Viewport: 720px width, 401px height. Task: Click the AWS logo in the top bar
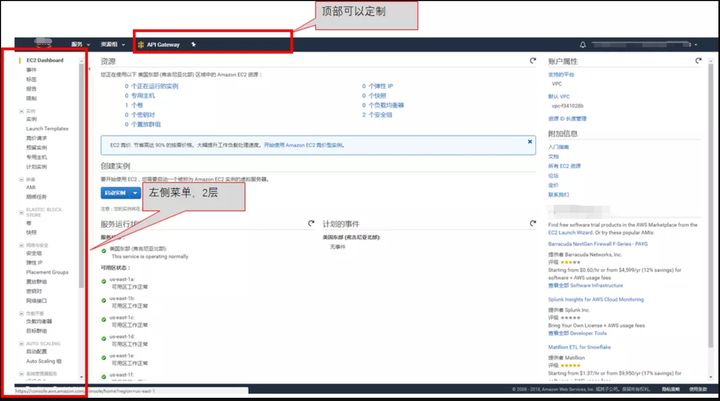(x=43, y=43)
